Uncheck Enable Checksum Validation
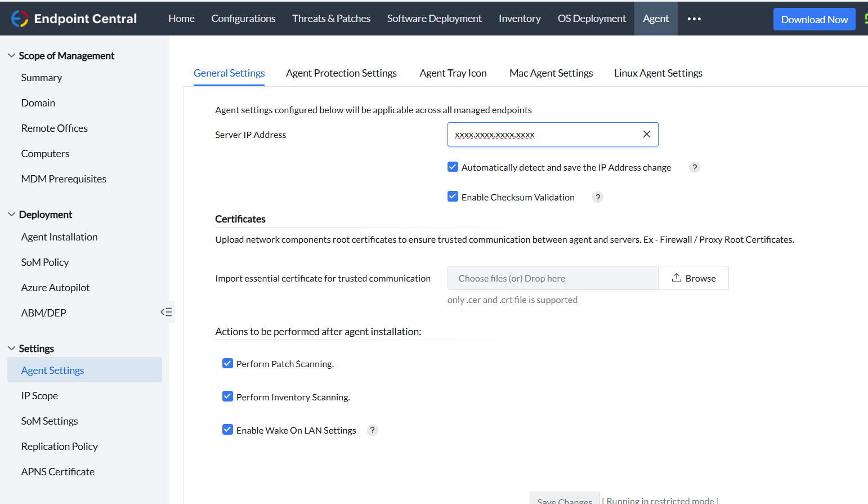The height and width of the screenshot is (504, 868). click(x=453, y=197)
